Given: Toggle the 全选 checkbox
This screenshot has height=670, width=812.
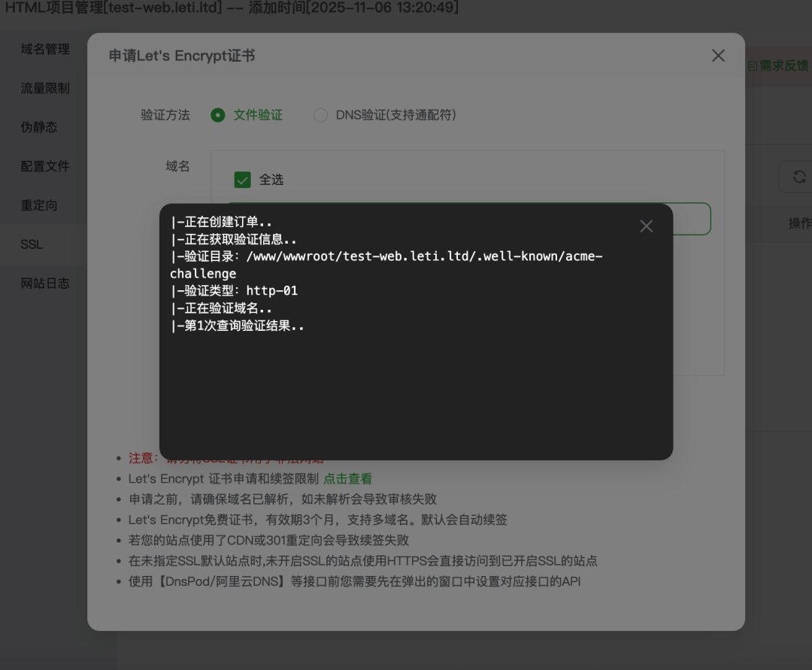Looking at the screenshot, I should 242,180.
